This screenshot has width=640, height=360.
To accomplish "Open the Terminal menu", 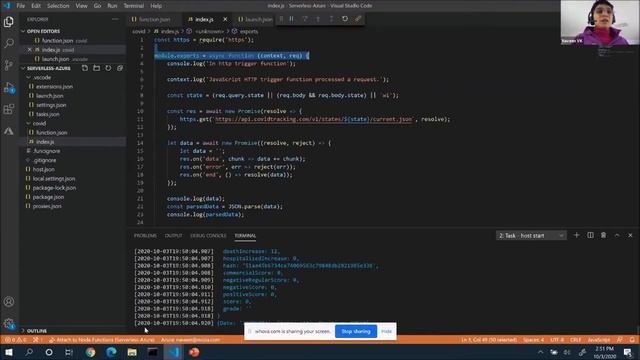I will [x=133, y=6].
